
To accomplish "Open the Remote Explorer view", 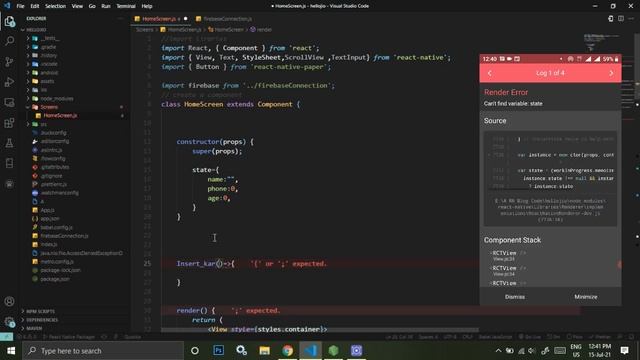I will tap(9, 102).
